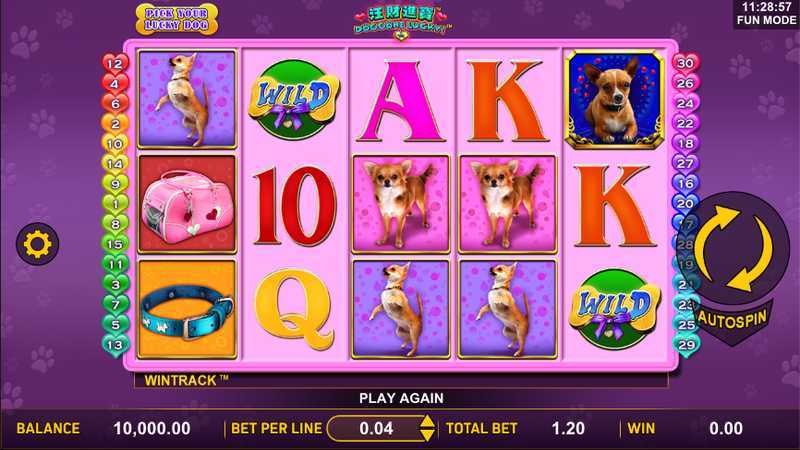The width and height of the screenshot is (800, 450).
Task: Click the blue dog collar symbol
Action: click(187, 309)
